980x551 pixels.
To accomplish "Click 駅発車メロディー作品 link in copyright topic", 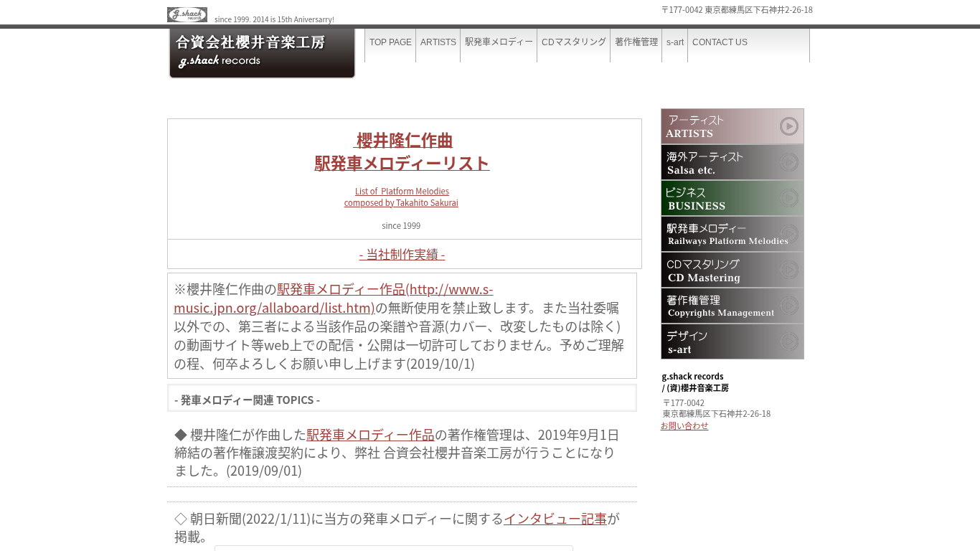I will click(370, 435).
